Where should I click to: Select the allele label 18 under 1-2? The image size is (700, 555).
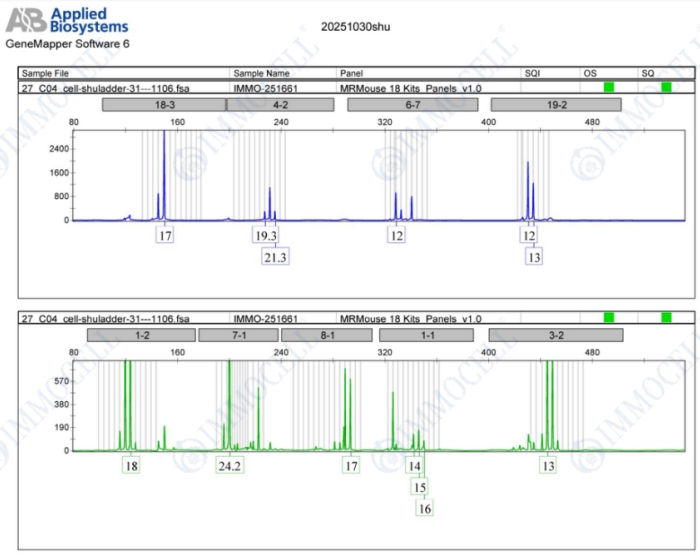132,466
